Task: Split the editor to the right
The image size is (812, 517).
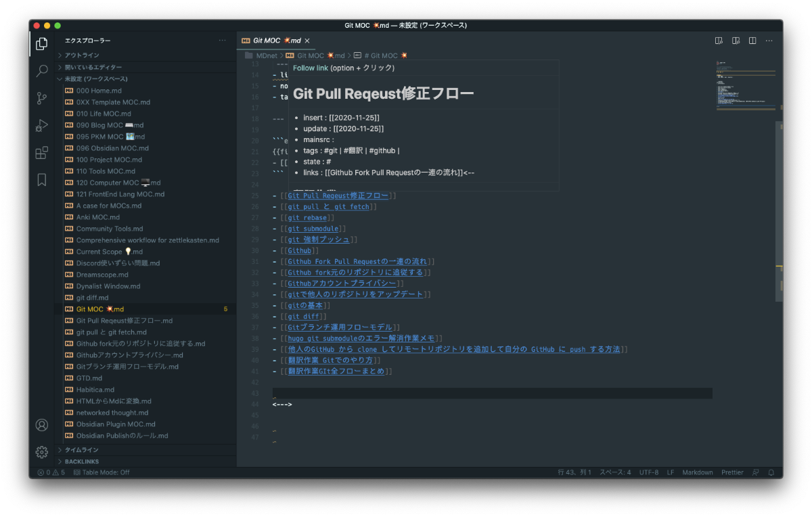Action: pos(752,41)
